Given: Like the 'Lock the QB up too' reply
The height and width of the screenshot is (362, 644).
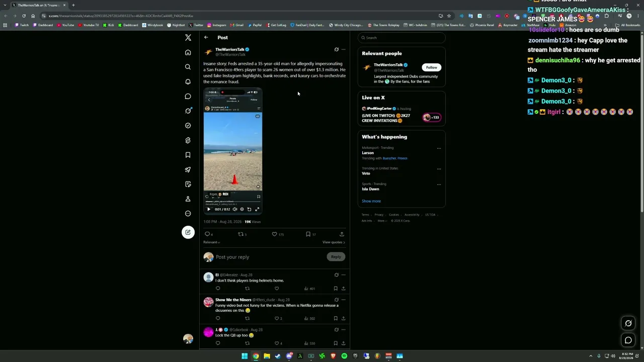Looking at the screenshot, I should click(x=278, y=343).
